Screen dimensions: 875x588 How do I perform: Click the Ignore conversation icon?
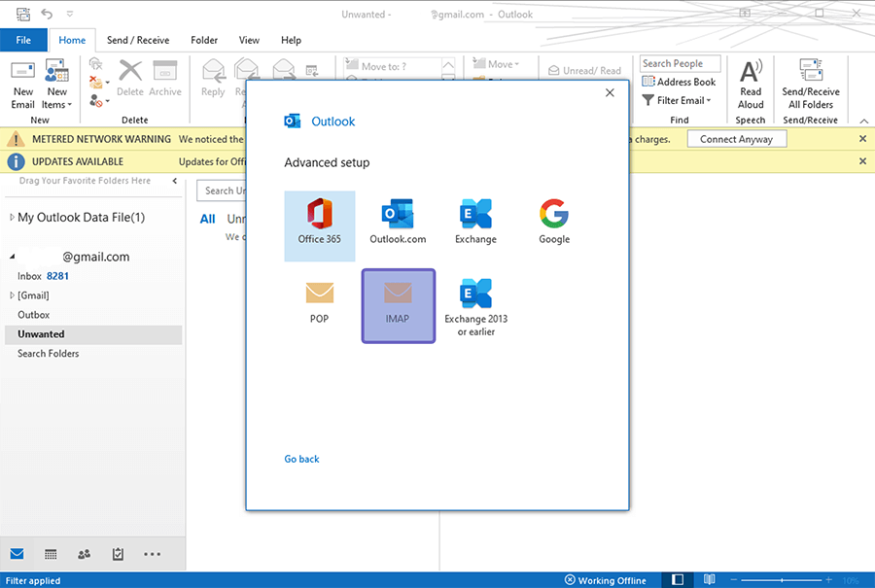tap(96, 64)
